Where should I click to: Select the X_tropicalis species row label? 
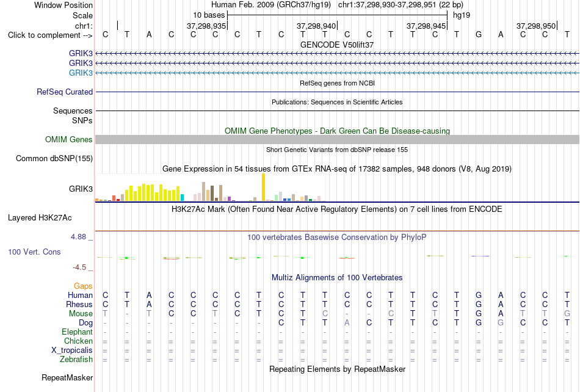point(72,350)
